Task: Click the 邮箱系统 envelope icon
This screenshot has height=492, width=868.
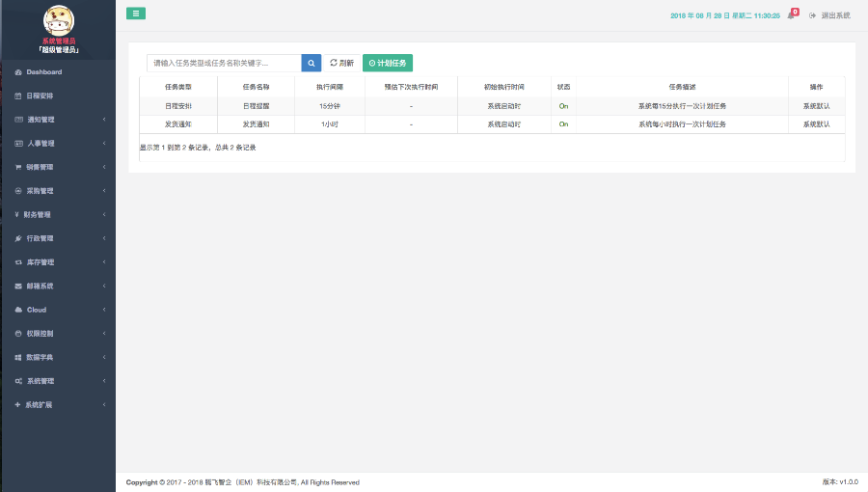Action: point(18,287)
